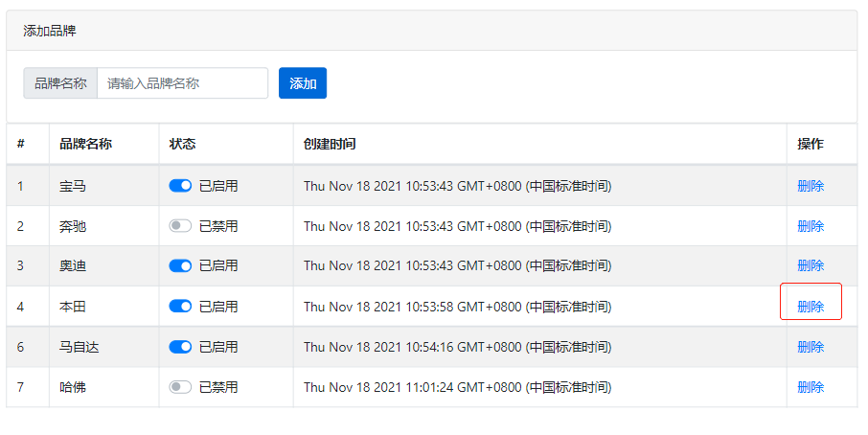Click the 创建时间 column header
Screen dimensions: 868x435
click(330, 144)
